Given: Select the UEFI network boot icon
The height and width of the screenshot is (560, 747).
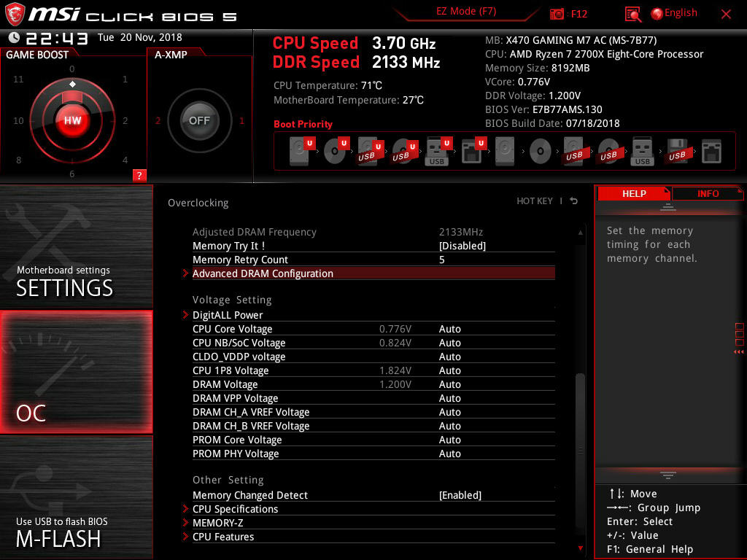Looking at the screenshot, I should tap(473, 152).
